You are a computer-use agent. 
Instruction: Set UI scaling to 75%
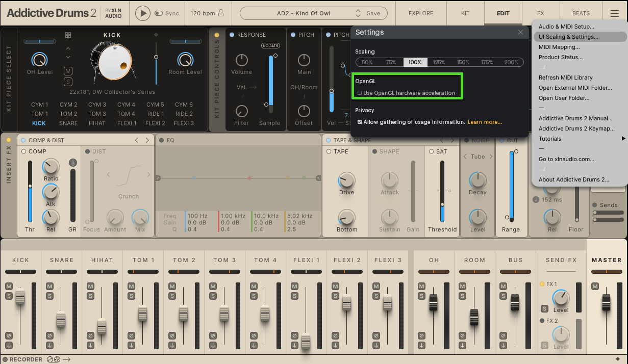tap(391, 62)
